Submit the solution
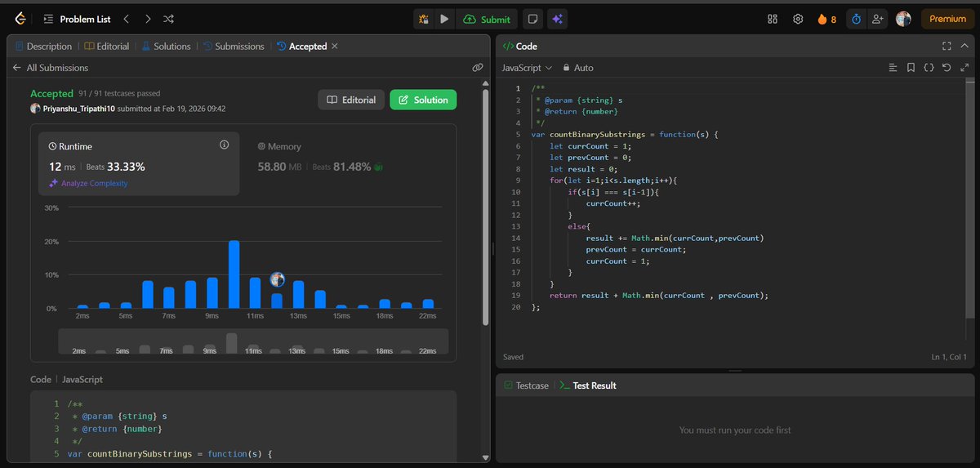Image resolution: width=980 pixels, height=468 pixels. [487, 19]
